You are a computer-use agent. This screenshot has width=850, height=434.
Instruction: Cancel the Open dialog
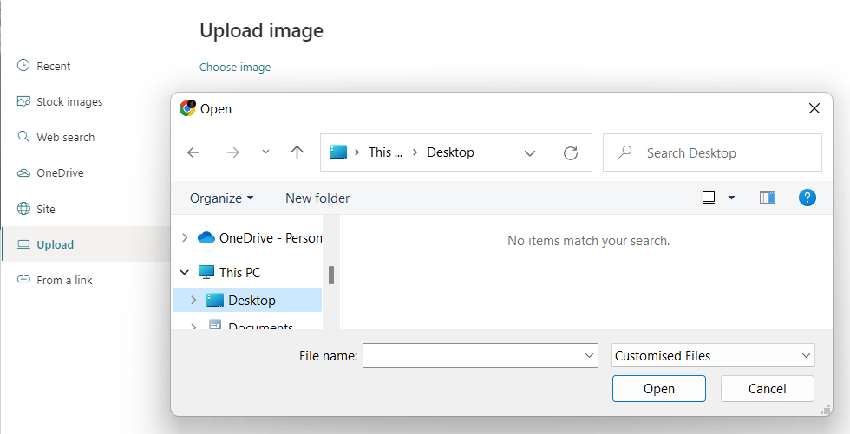tap(767, 388)
